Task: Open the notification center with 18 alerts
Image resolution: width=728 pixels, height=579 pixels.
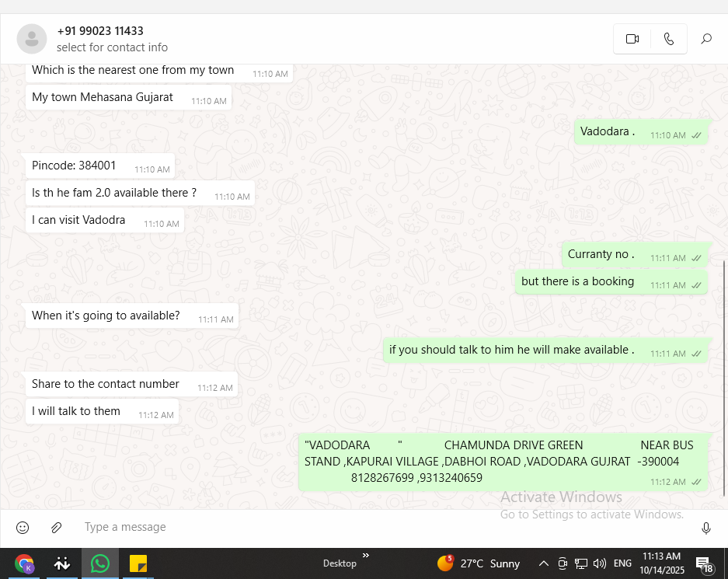Action: (705, 564)
